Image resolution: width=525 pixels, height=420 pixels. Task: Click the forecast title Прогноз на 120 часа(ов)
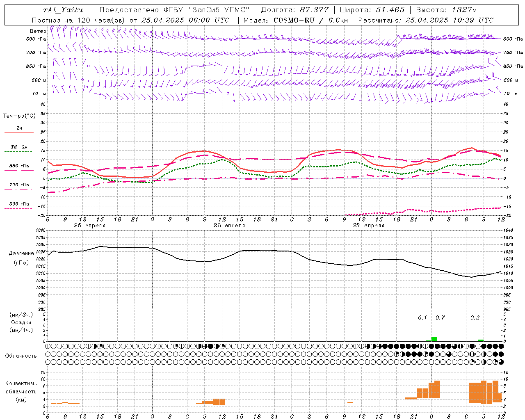[x=79, y=20]
